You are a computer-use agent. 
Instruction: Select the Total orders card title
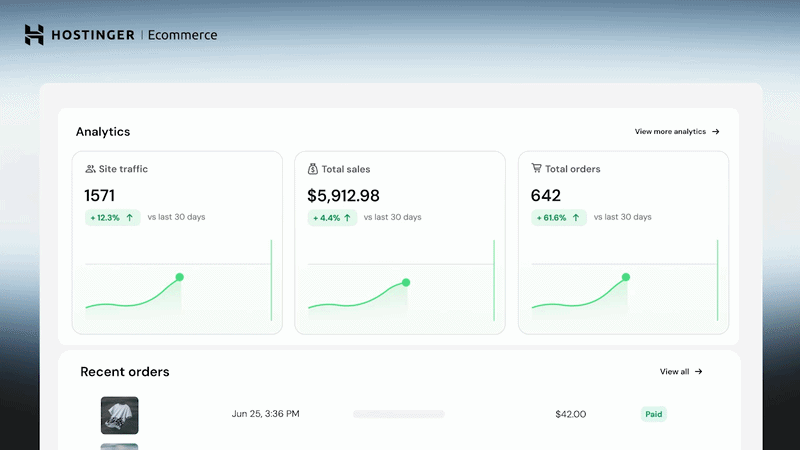(572, 169)
